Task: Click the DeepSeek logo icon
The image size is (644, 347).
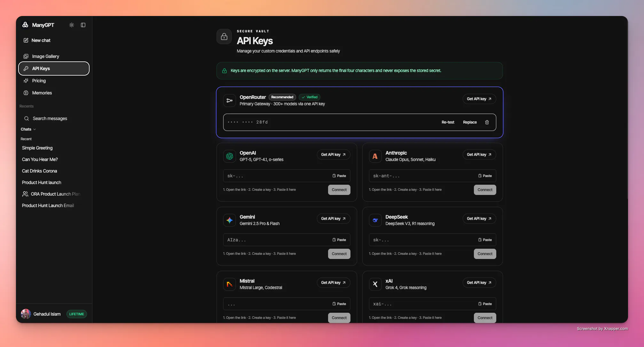Action: tap(375, 220)
